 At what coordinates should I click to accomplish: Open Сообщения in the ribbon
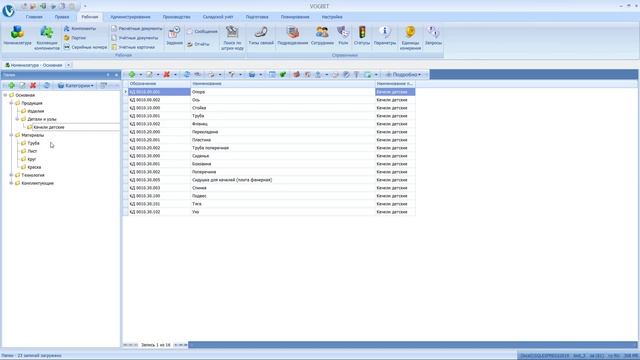pos(202,31)
